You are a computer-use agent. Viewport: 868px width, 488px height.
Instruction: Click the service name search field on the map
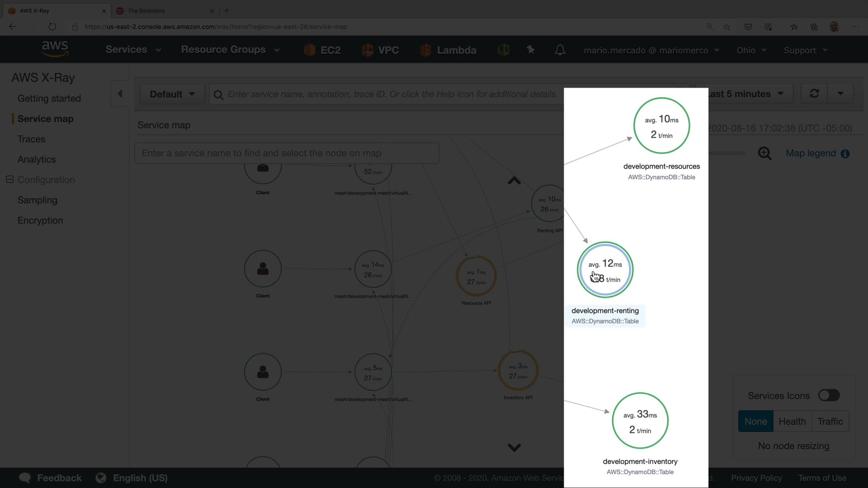pos(287,153)
